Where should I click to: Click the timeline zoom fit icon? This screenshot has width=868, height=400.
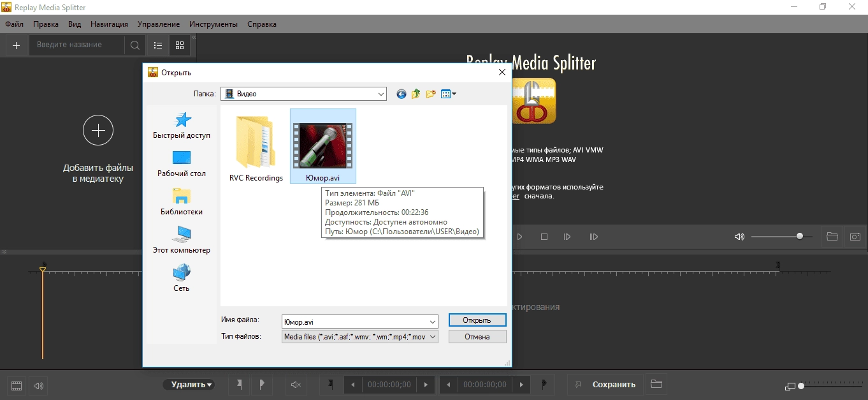pyautogui.click(x=790, y=386)
